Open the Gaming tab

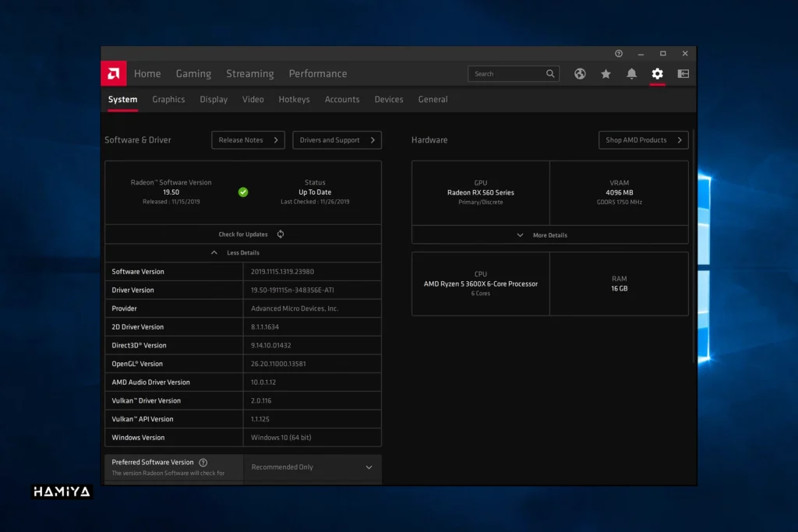tap(193, 74)
